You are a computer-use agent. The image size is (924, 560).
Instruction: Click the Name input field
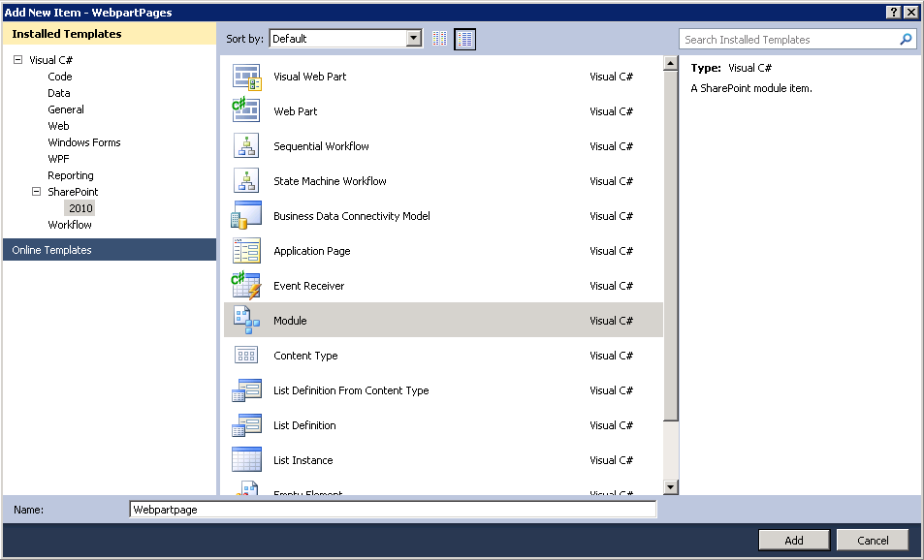coord(393,510)
